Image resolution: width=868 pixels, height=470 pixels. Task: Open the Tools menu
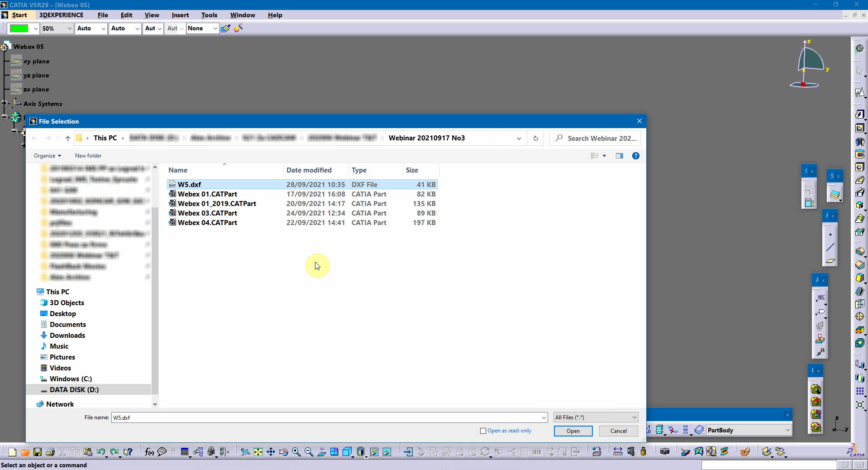tap(209, 15)
